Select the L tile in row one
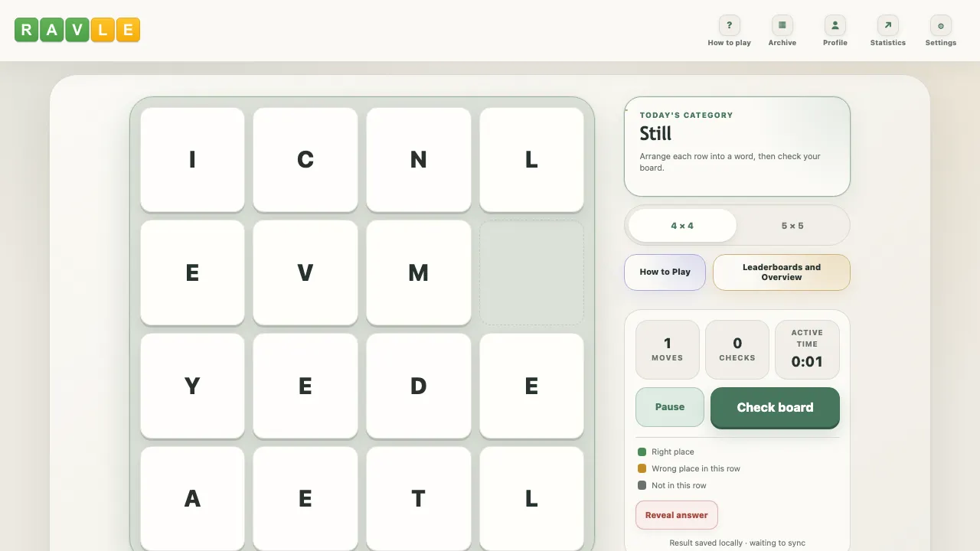The image size is (980, 551). point(532,159)
